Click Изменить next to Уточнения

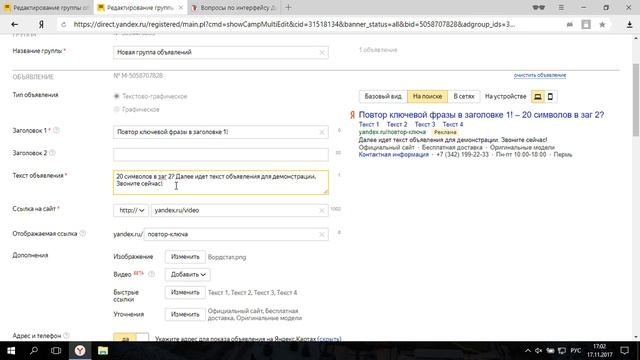pos(185,314)
